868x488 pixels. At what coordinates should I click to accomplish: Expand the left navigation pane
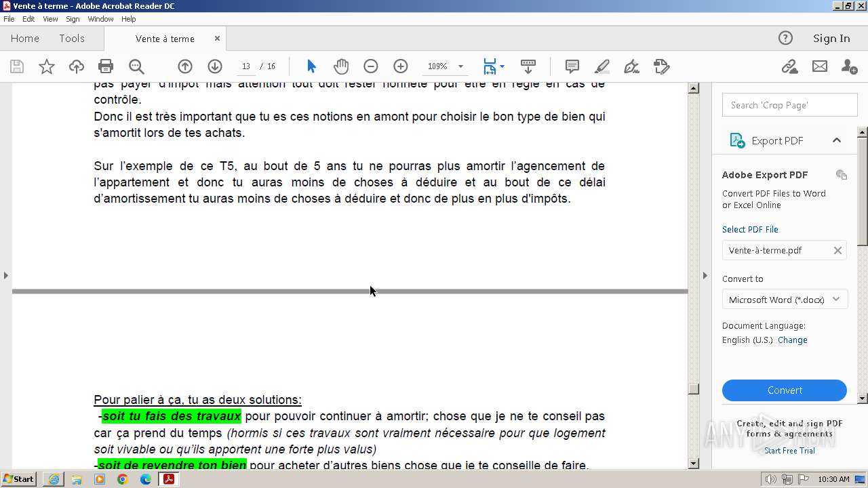[6, 275]
